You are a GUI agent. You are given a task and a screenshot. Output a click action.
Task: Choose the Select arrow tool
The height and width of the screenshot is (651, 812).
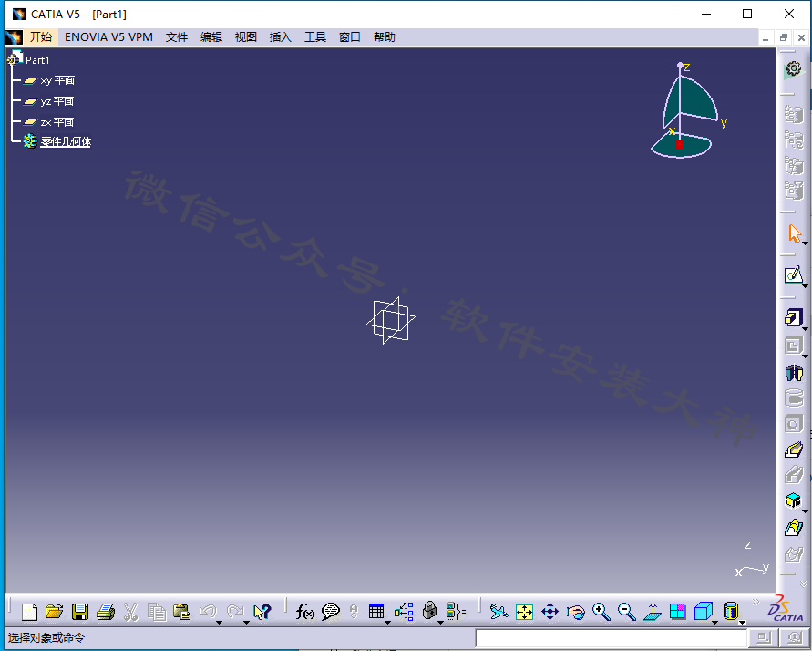pos(794,233)
